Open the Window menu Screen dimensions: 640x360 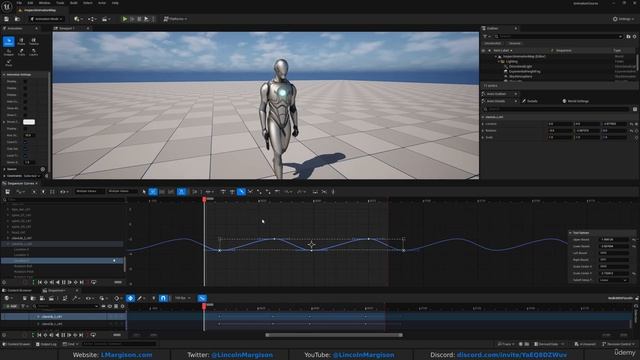pos(44,3)
